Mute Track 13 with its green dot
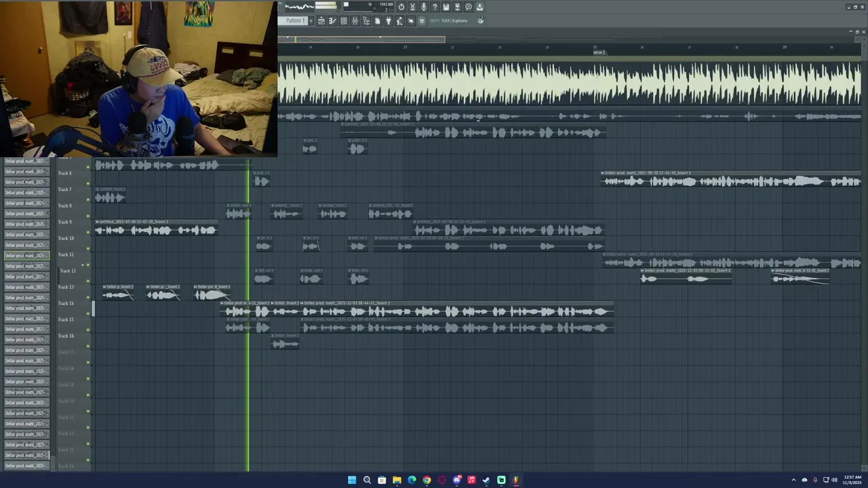 click(88, 297)
